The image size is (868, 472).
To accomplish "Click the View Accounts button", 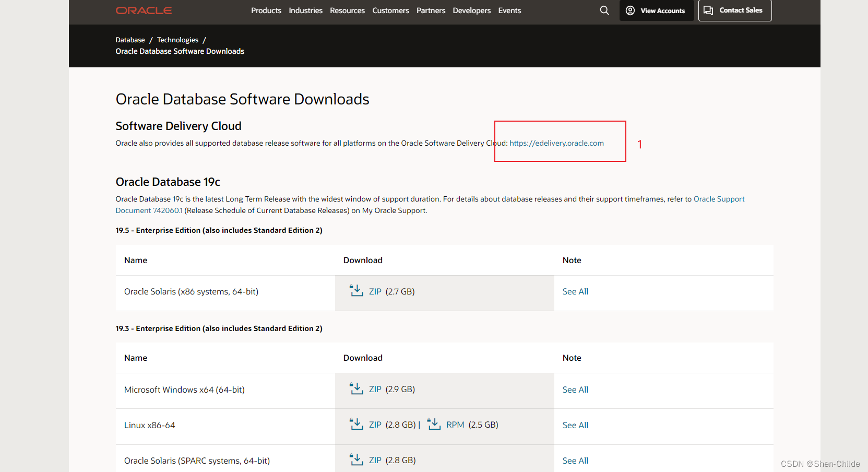I will click(x=657, y=10).
